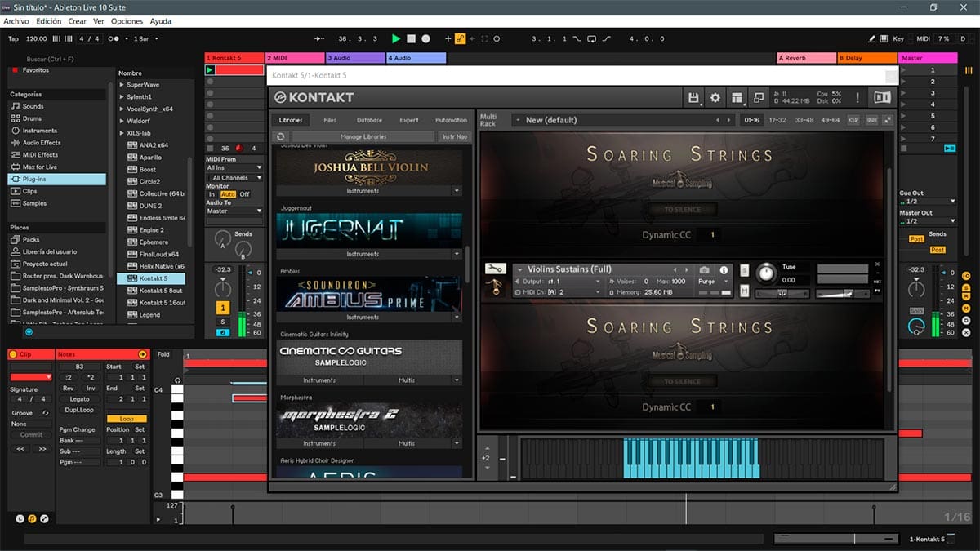Toggle the piano roll Fold button
This screenshot has width=980, height=551.
pos(163,354)
